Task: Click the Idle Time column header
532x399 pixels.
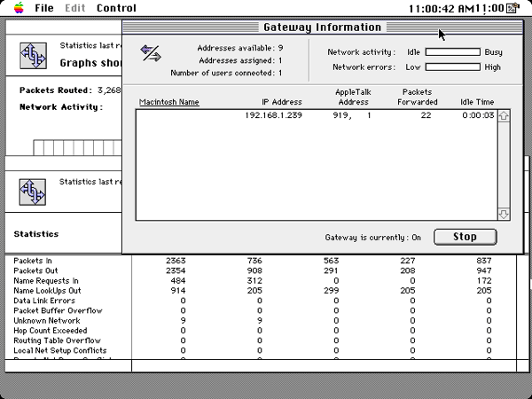Action: [477, 102]
